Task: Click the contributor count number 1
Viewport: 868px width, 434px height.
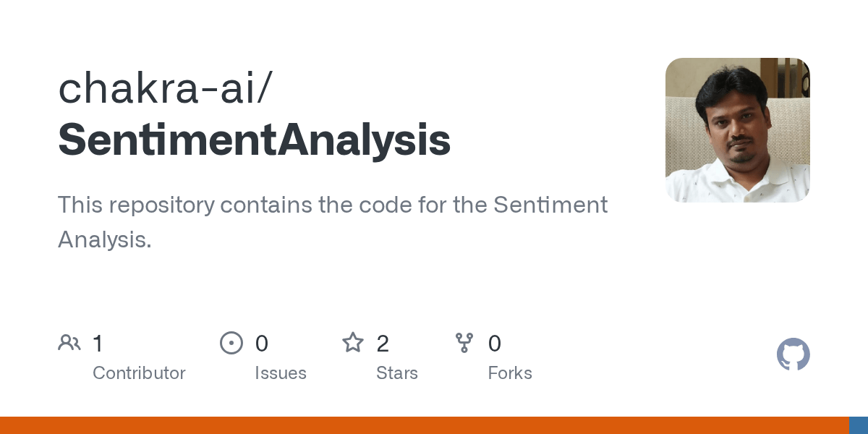Action: [98, 344]
